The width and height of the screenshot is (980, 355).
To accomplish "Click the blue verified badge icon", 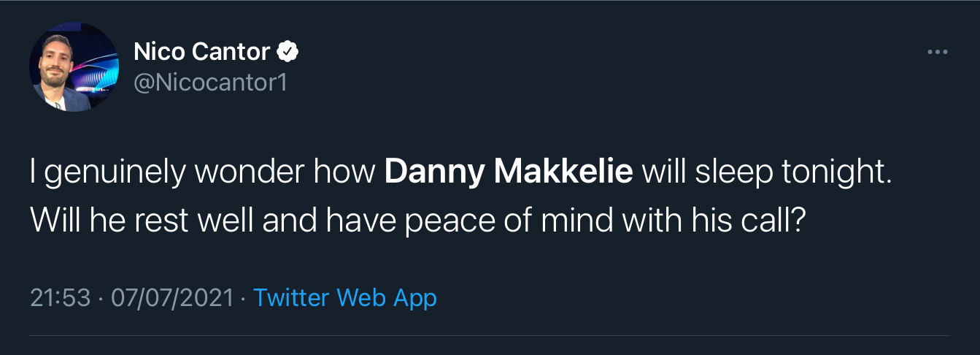I will pyautogui.click(x=288, y=51).
